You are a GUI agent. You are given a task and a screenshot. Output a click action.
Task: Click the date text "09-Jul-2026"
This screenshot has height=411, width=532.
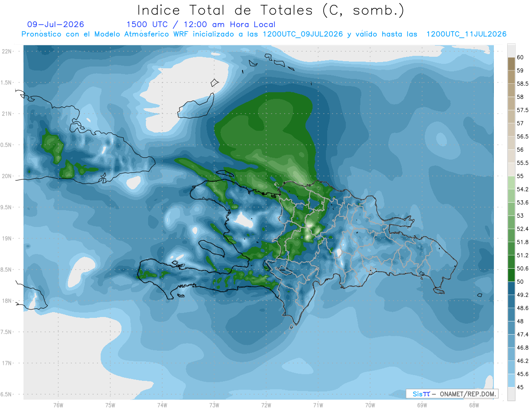tap(55, 24)
